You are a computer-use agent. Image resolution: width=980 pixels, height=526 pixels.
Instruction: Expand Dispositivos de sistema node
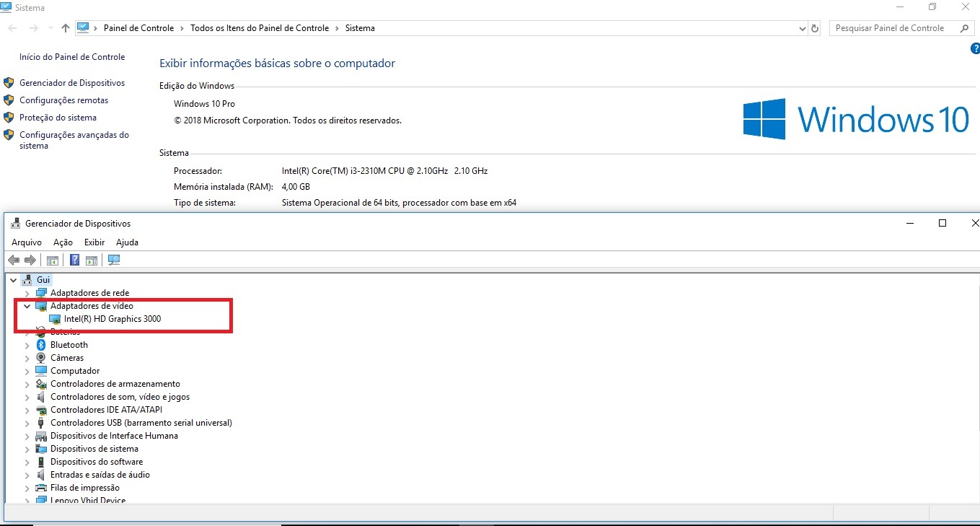[27, 449]
